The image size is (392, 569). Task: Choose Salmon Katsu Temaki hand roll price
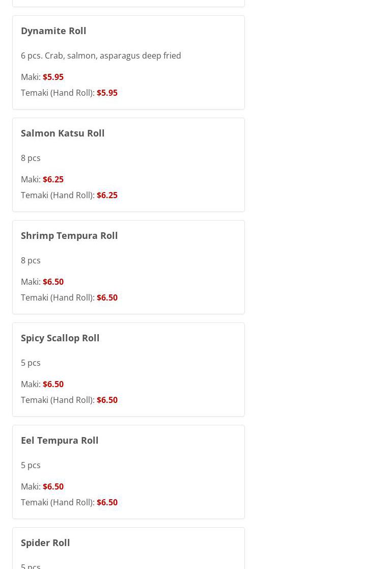tap(107, 195)
